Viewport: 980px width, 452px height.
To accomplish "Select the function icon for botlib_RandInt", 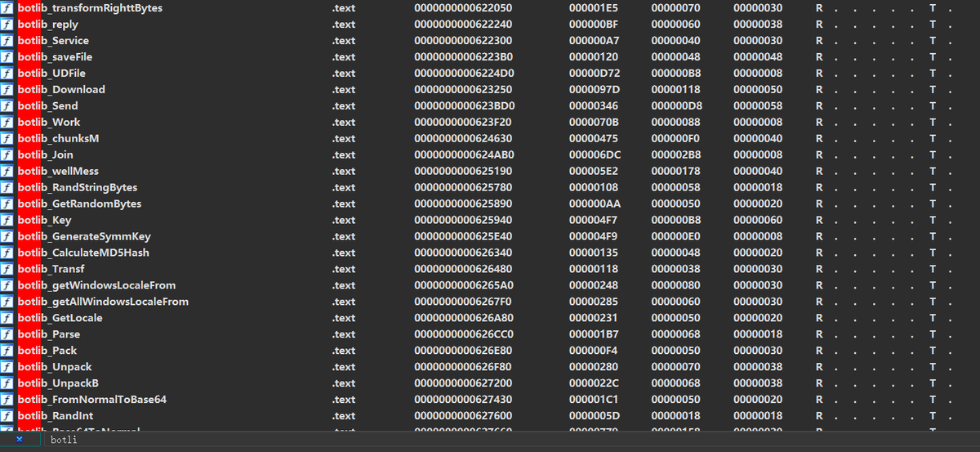I will tap(7, 416).
